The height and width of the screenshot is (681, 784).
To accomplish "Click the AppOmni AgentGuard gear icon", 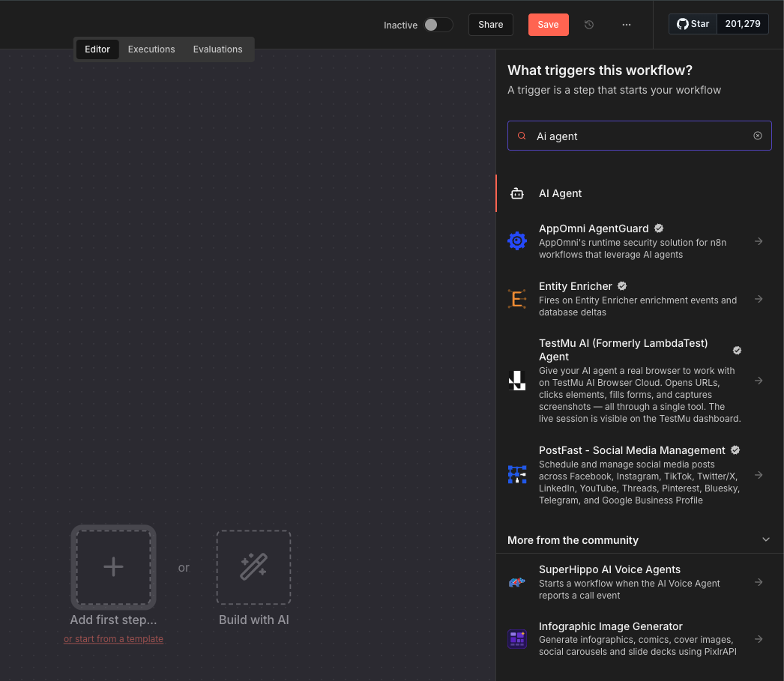I will pos(517,240).
